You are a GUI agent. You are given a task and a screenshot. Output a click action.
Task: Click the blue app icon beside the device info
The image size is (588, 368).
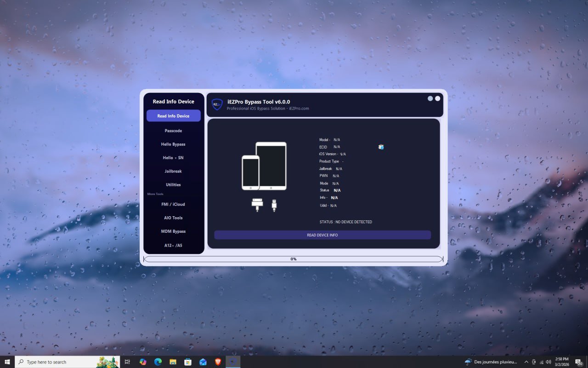pyautogui.click(x=381, y=147)
